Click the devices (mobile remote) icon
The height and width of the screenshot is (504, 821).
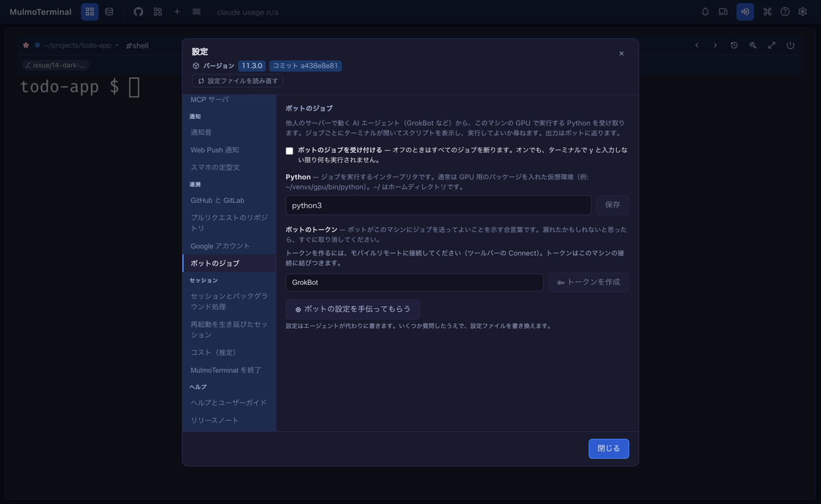tap(723, 12)
